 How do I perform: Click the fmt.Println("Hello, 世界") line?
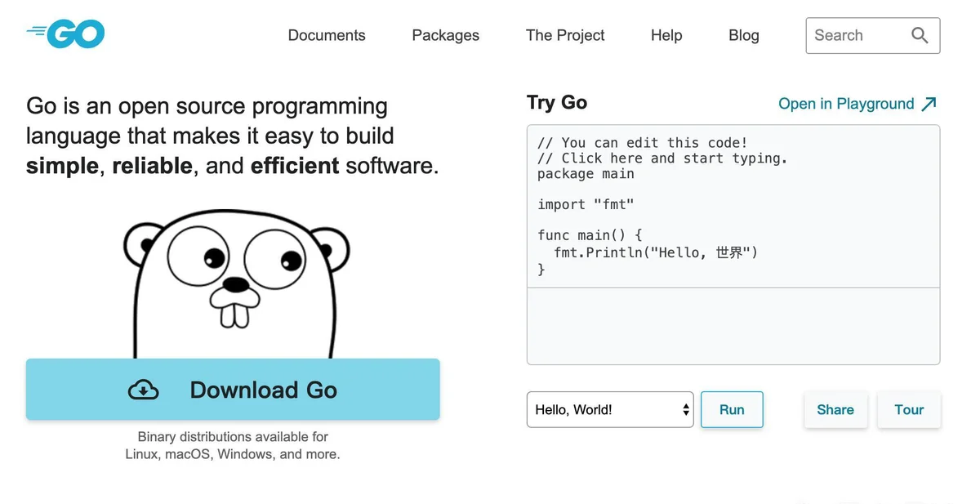click(x=656, y=252)
